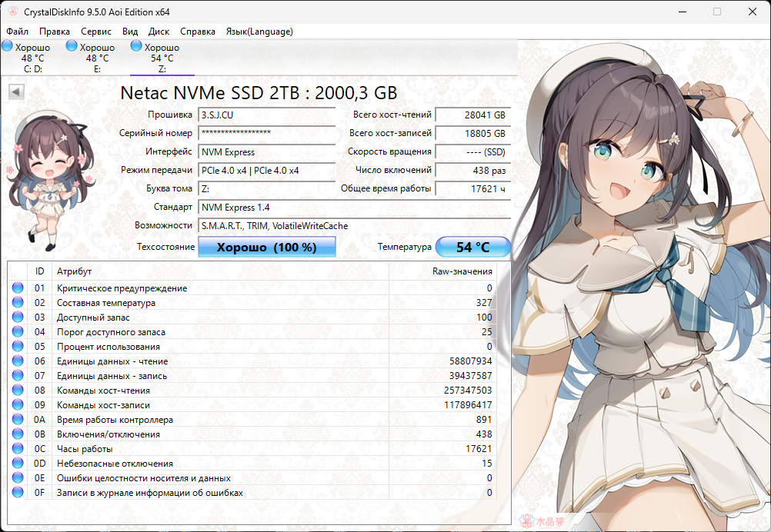Click the 54 °C temperature button

(472, 248)
